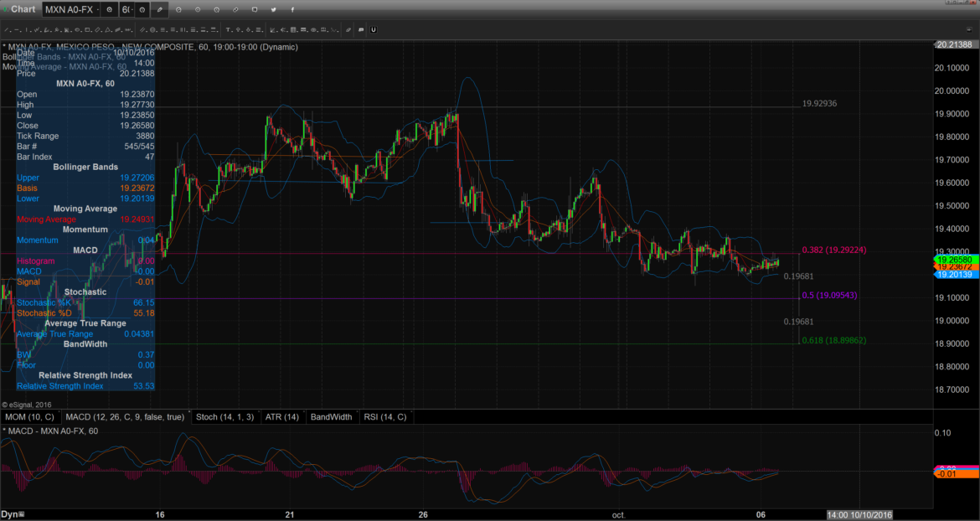The image size is (980, 521).
Task: Switch to the Stoch (14, 1, 3) tab
Action: (225, 416)
